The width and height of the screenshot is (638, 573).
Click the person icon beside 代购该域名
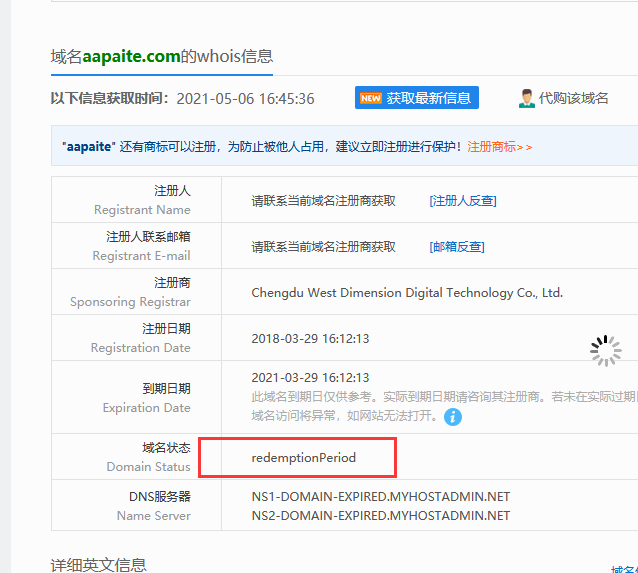tap(526, 98)
